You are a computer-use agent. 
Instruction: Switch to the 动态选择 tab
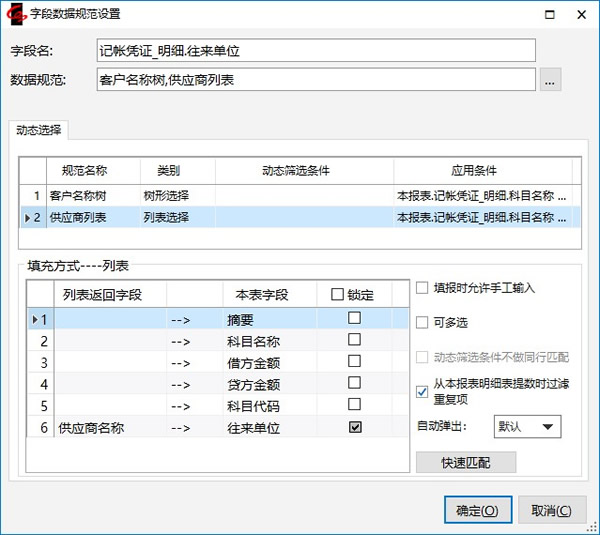click(37, 129)
